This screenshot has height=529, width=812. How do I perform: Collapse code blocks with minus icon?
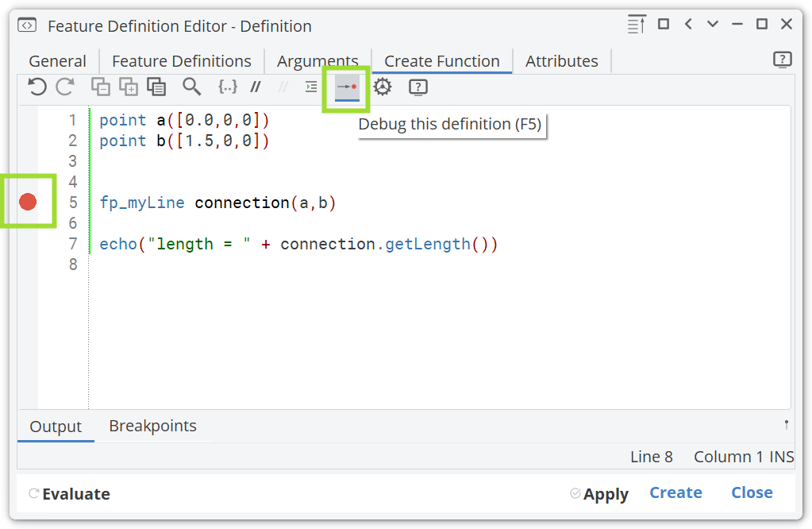coord(101,87)
